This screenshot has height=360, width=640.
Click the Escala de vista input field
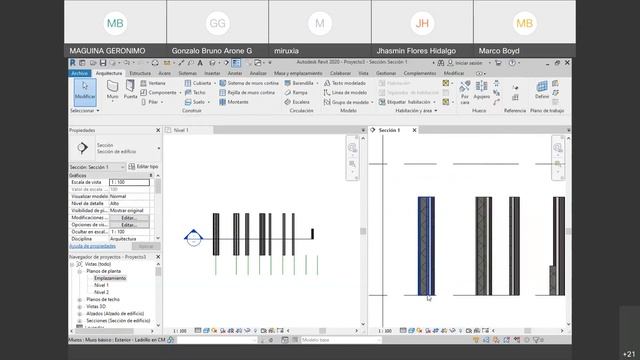click(x=129, y=182)
